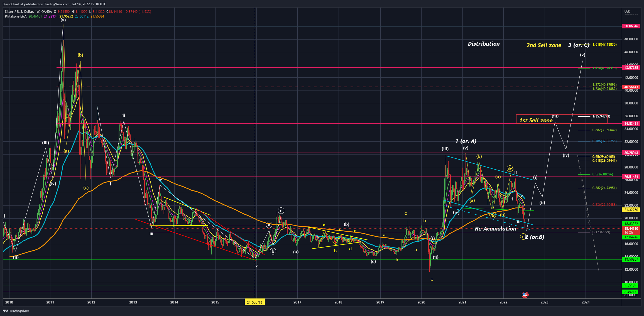Screen dimensions: 644x316
Task: Click the 2010 year label on time axis
Action: pyautogui.click(x=9, y=302)
